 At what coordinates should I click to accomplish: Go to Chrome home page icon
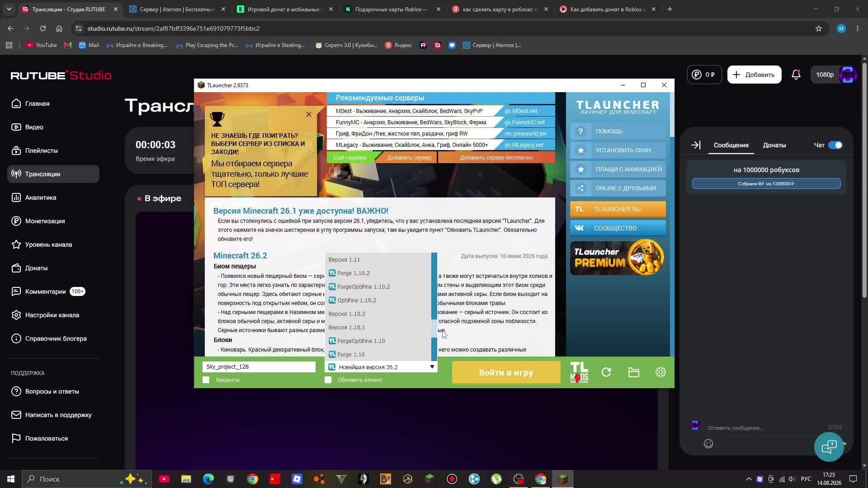click(59, 28)
